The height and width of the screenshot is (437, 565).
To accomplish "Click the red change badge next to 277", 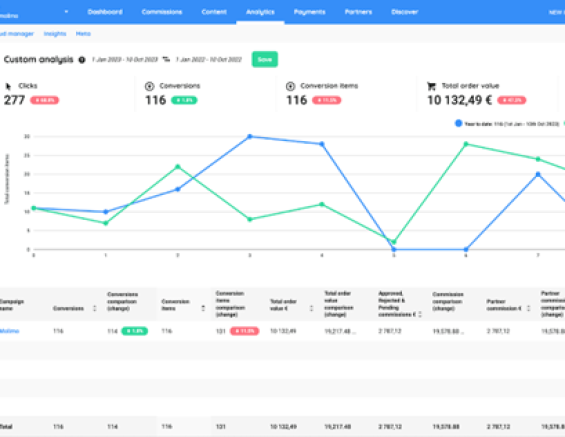I will [45, 100].
